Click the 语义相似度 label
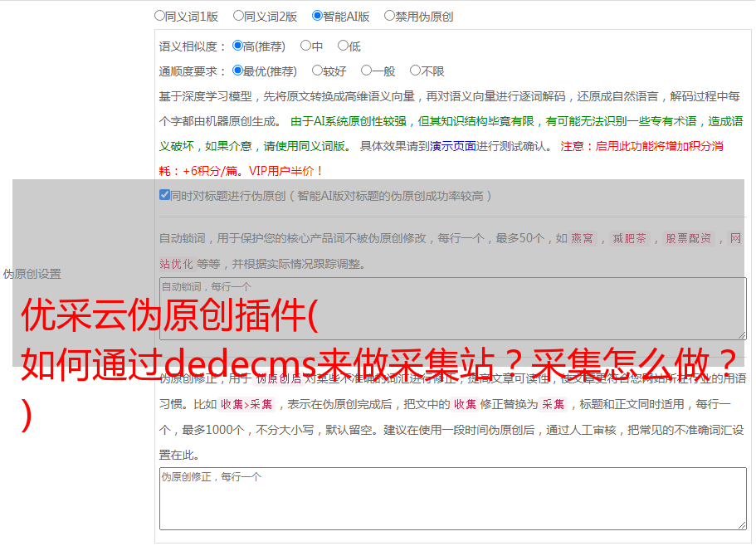The width and height of the screenshot is (756, 546). point(193,46)
